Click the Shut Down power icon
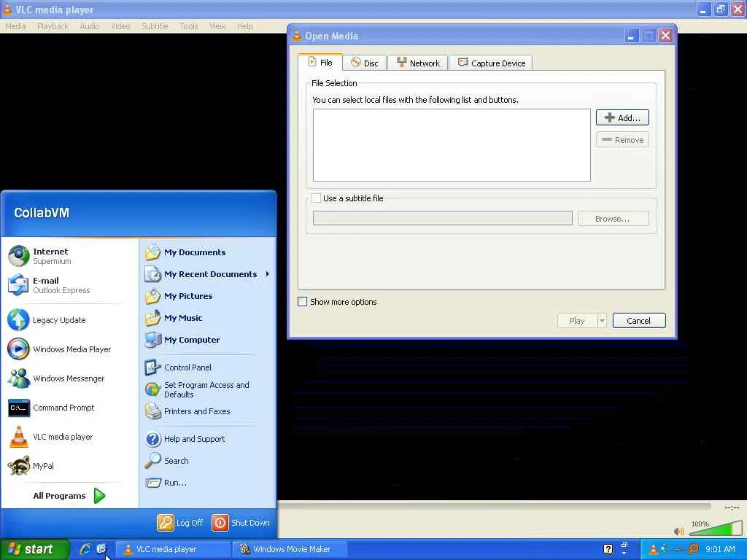Viewport: 747px width, 560px height. pos(220,522)
